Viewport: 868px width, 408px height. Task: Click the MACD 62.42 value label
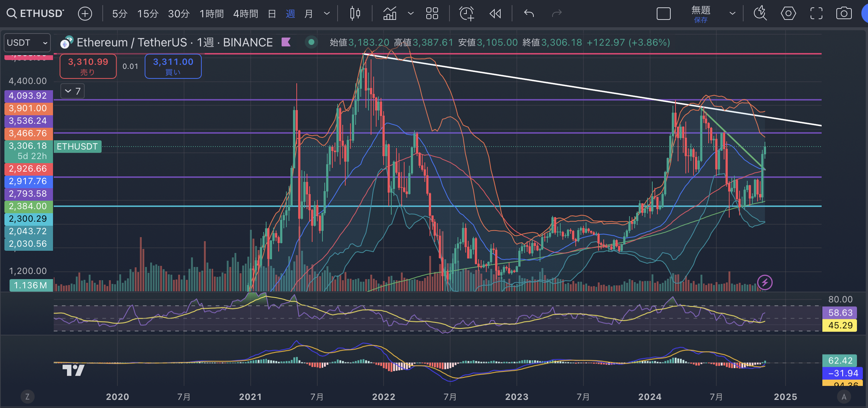point(840,360)
